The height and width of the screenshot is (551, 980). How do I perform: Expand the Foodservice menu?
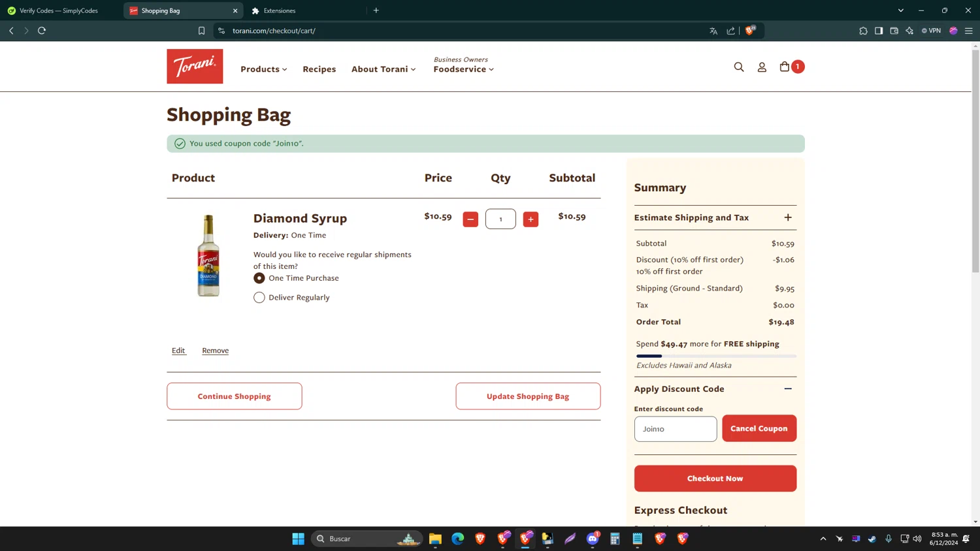coord(464,69)
